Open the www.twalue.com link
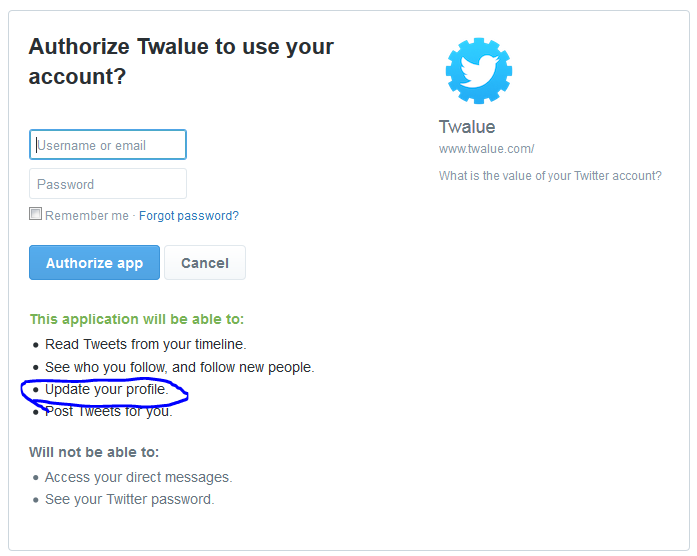The image size is (697, 556). tap(486, 149)
